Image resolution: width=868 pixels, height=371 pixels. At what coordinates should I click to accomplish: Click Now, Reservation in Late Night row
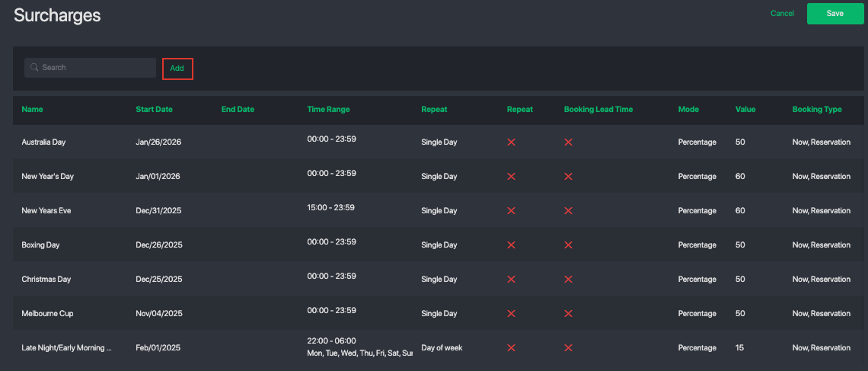(x=822, y=347)
